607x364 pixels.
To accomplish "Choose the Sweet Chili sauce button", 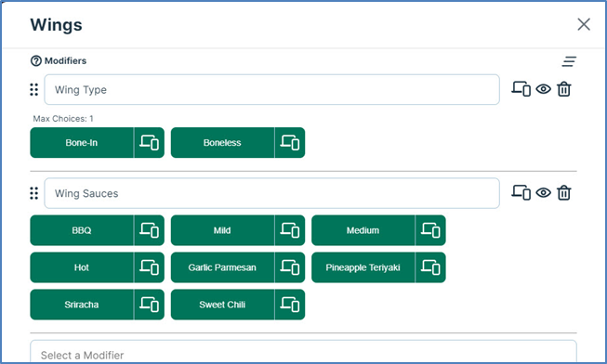I will coord(222,305).
